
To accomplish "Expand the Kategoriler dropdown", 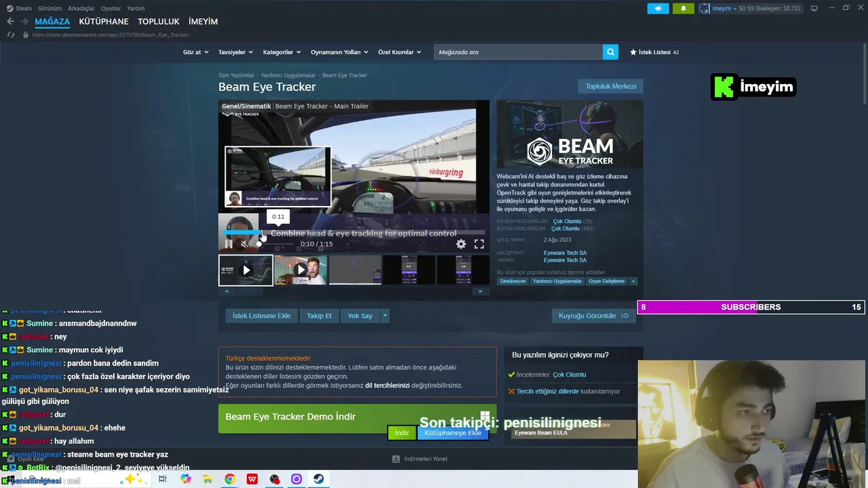I will (x=281, y=52).
